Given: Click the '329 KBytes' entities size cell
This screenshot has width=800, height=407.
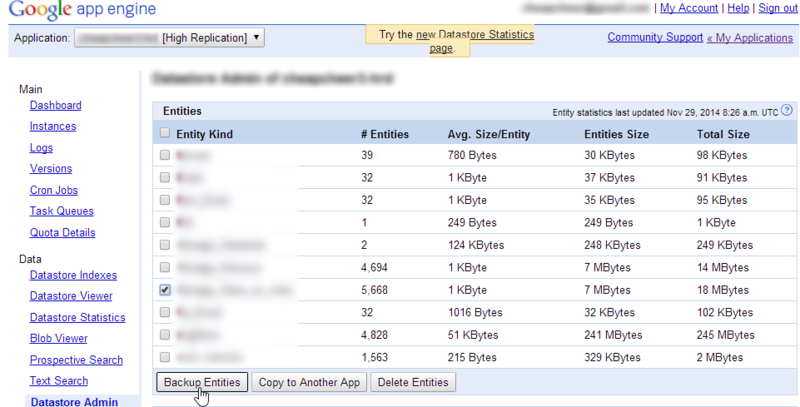Looking at the screenshot, I should point(612,357).
